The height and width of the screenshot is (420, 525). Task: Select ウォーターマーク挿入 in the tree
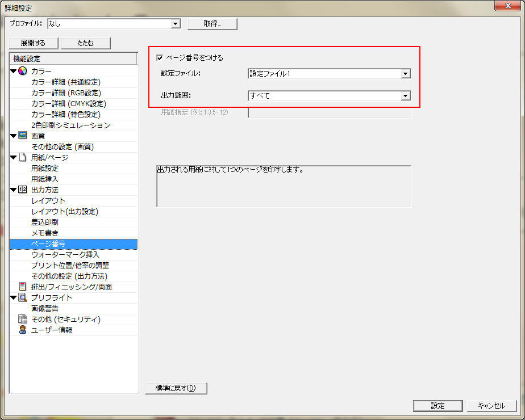(x=65, y=254)
